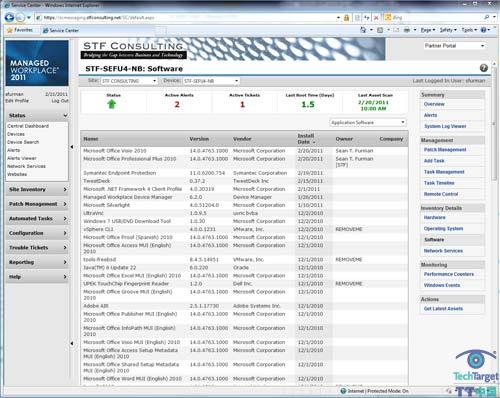Click the Internet Explorer help icon
This screenshot has width=500, height=398.
click(x=483, y=30)
